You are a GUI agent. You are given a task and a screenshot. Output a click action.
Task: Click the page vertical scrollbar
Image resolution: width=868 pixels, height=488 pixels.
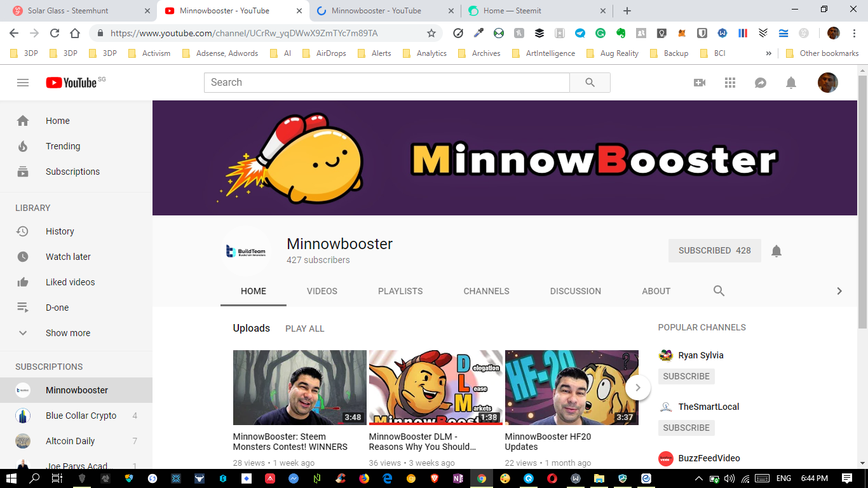862,202
